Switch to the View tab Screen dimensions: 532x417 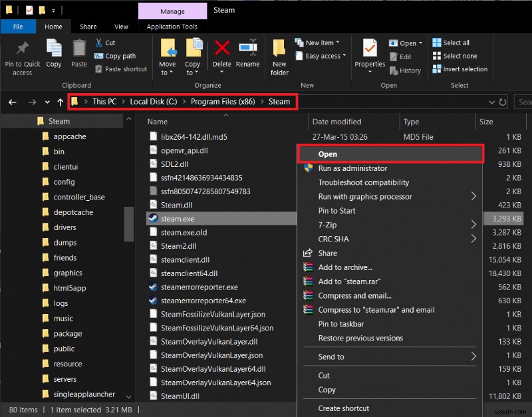[x=121, y=27]
